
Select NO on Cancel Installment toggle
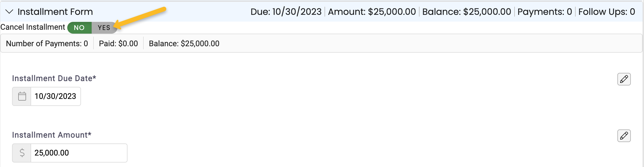pyautogui.click(x=79, y=28)
